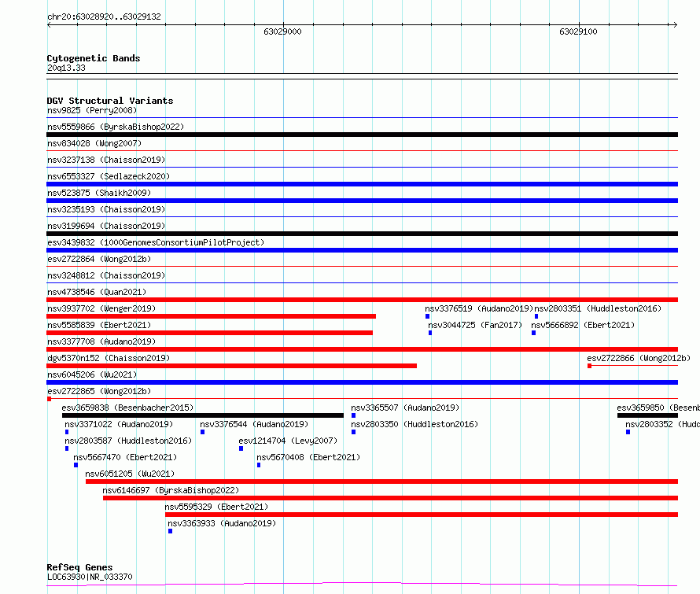Open esv3439832 (1000GenomesConsortiumPilotProject) variant
Viewport: 700px width, 594px height.
click(156, 242)
